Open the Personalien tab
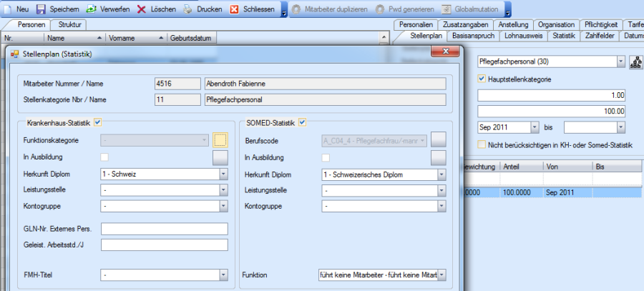644x291 pixels. [416, 24]
